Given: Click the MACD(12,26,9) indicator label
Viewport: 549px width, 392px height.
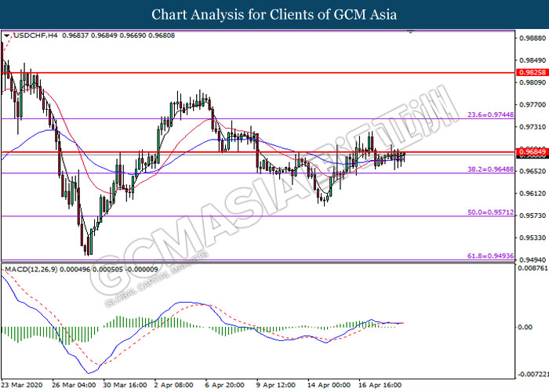Looking at the screenshot, I should 31,269.
